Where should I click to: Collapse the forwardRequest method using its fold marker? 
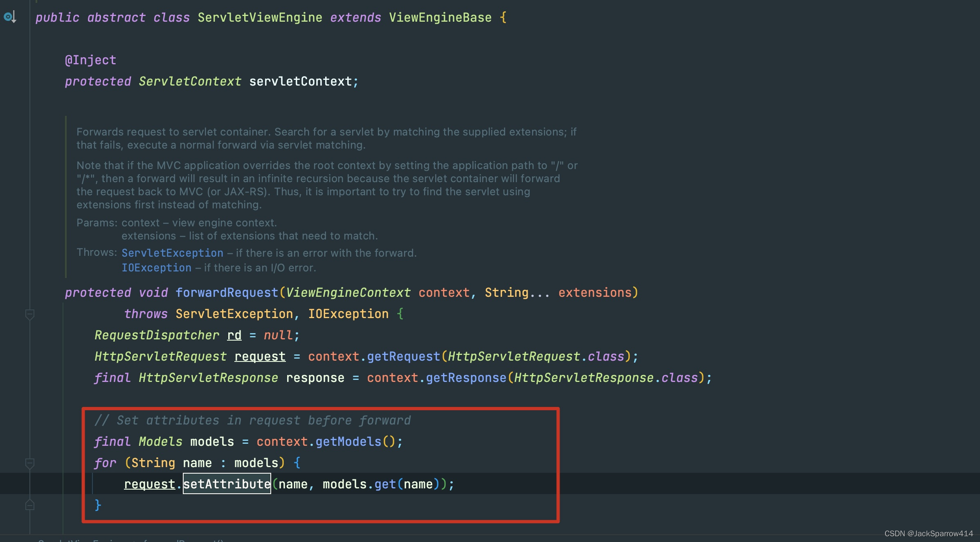coord(29,314)
